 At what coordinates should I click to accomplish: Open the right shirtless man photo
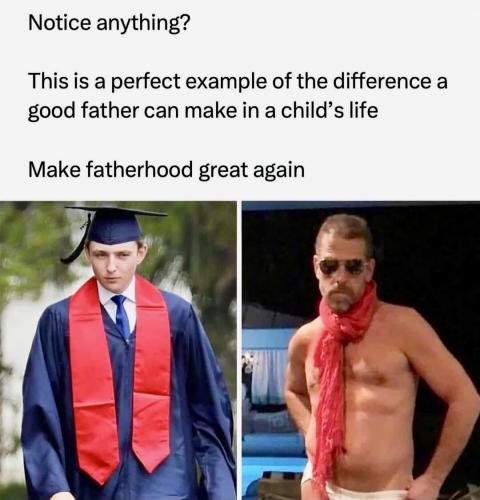(361, 351)
